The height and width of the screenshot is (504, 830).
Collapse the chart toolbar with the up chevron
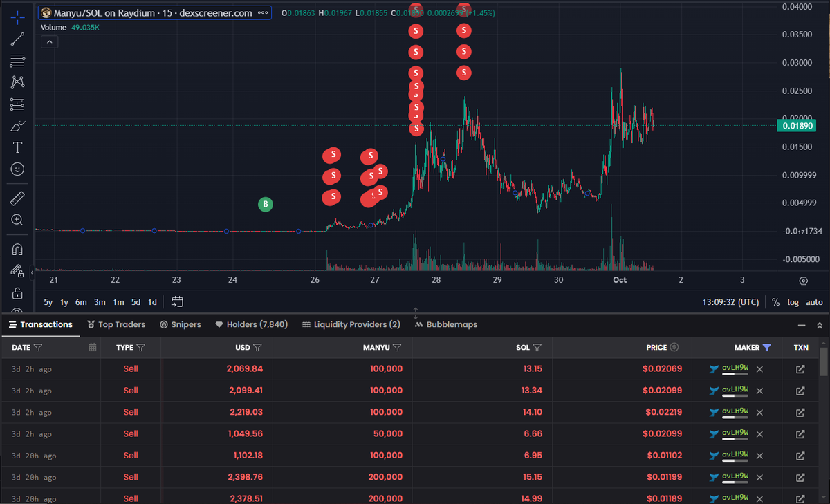[49, 41]
